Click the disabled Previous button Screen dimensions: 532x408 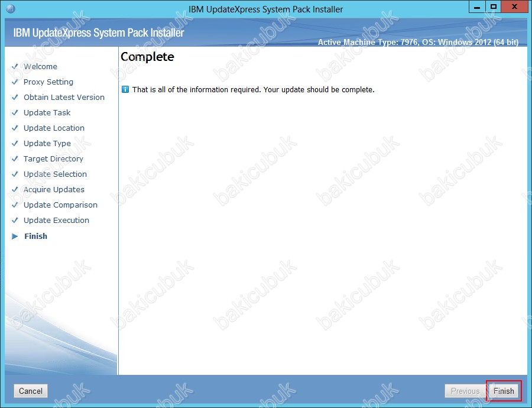[x=465, y=391]
